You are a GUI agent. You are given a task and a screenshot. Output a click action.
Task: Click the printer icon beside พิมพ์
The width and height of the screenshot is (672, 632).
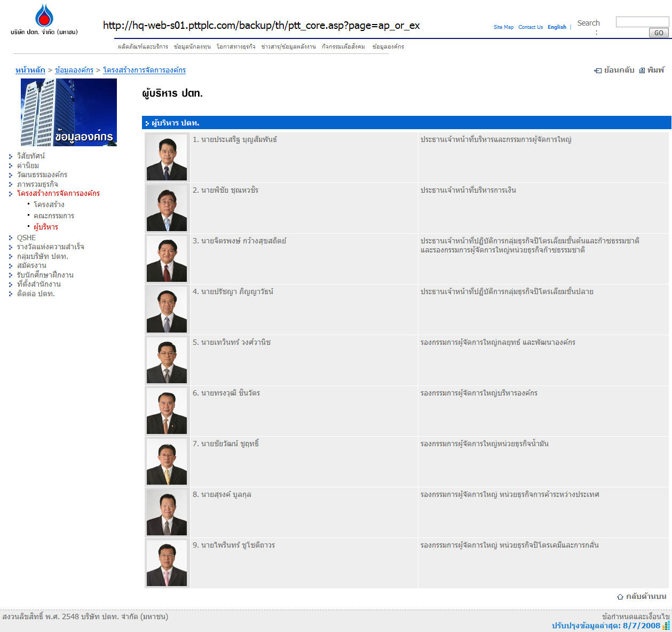click(x=642, y=70)
